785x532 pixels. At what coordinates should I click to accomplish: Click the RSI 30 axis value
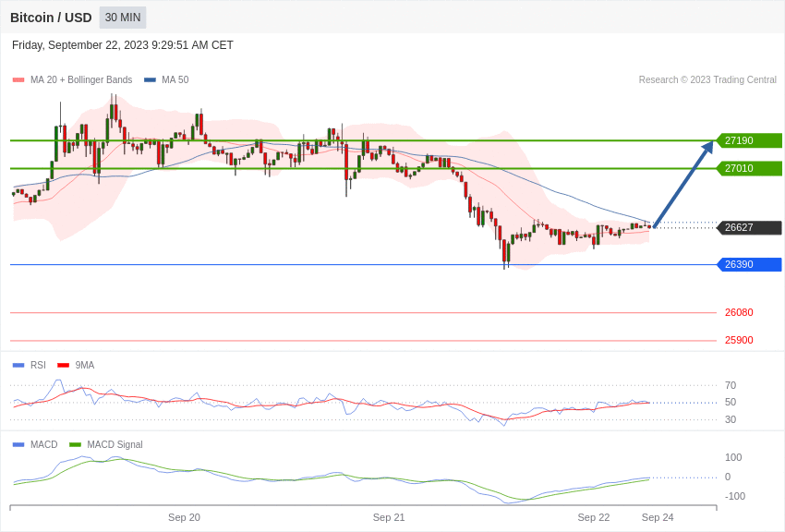731,420
